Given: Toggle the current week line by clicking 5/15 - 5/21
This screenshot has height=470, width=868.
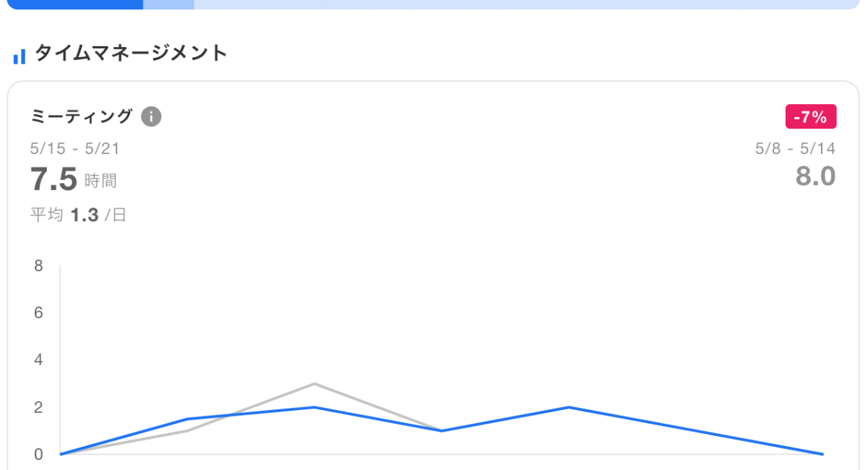Looking at the screenshot, I should (x=75, y=149).
